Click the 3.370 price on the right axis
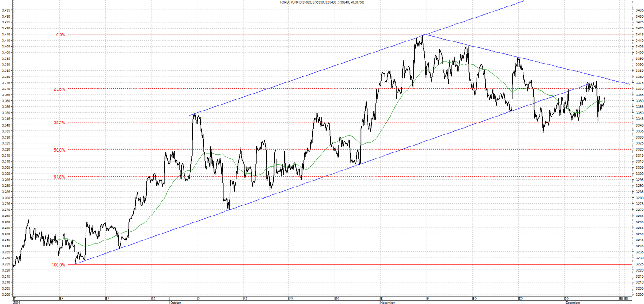The width and height of the screenshot is (644, 304). click(x=638, y=89)
